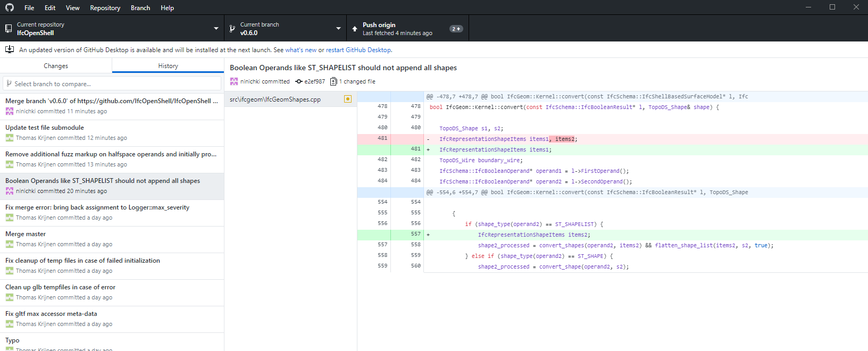Screen dimensions: 868x351
Task: Click restart GitHub Desktop link
Action: tap(358, 50)
